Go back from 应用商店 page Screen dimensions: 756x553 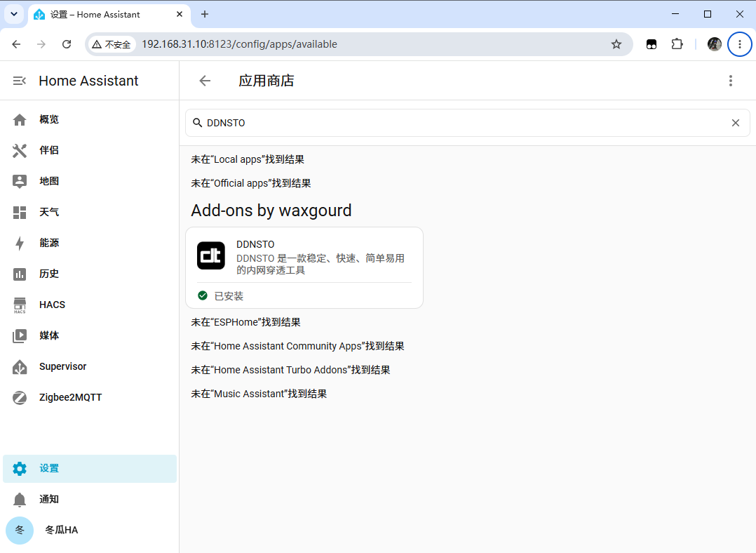[x=205, y=81]
